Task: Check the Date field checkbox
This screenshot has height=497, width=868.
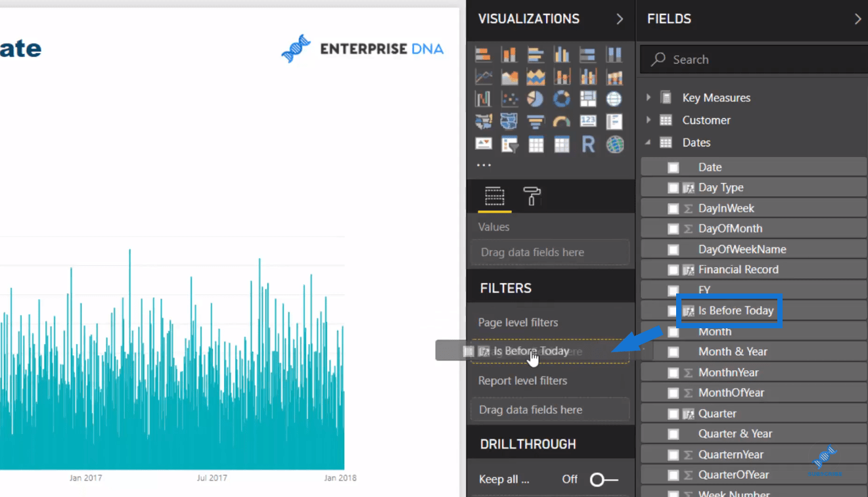Action: 673,167
